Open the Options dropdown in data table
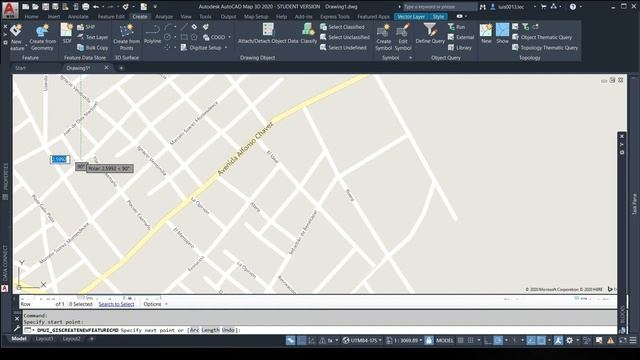This screenshot has height=360, width=640. (x=156, y=304)
